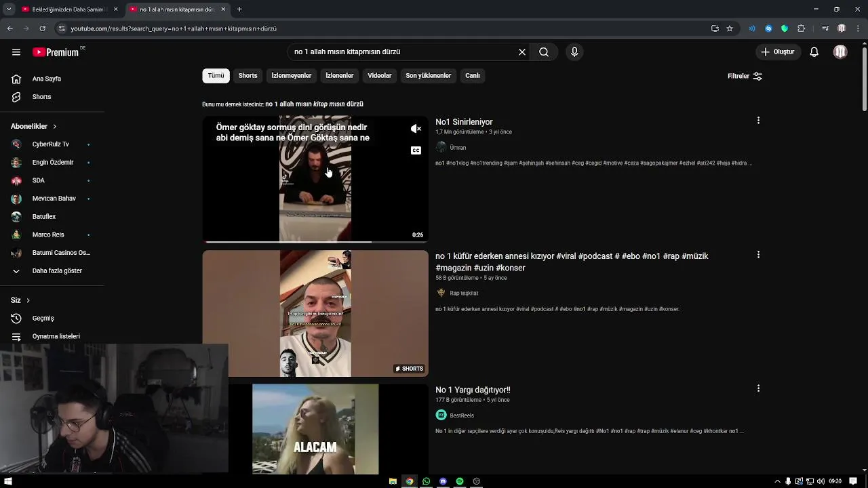Image resolution: width=868 pixels, height=488 pixels.
Task: Open the Rap teşkilat channel
Action: pos(464,293)
